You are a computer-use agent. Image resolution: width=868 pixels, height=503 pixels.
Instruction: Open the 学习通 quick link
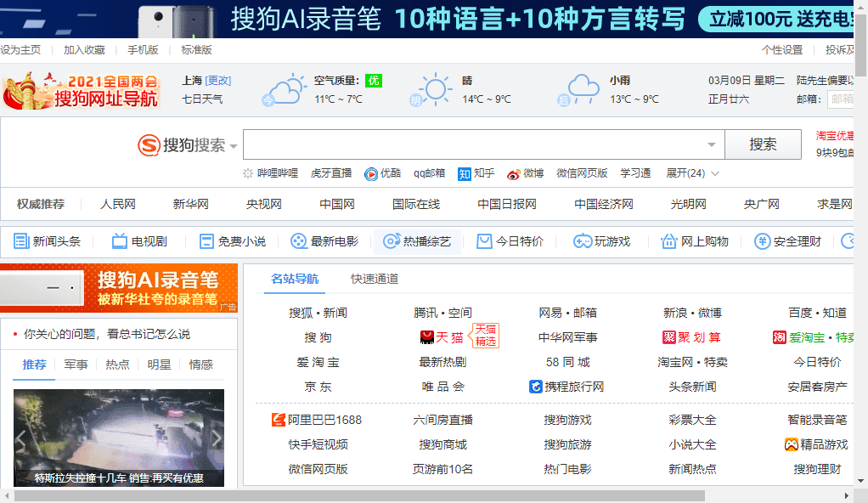(635, 173)
